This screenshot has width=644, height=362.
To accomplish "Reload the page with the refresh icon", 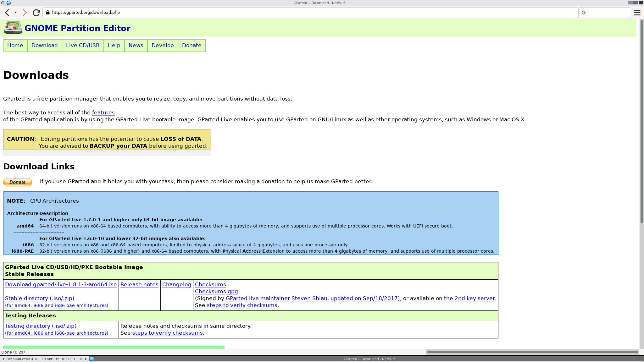I will (36, 13).
